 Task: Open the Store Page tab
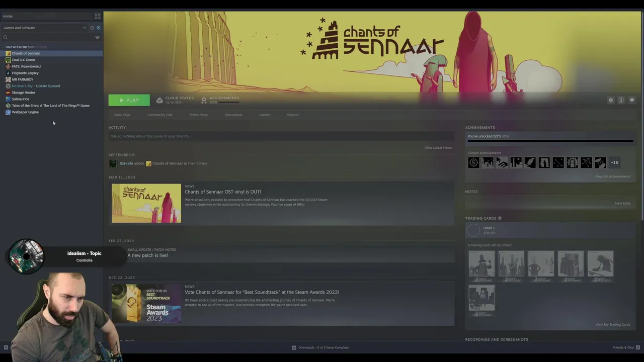[122, 115]
